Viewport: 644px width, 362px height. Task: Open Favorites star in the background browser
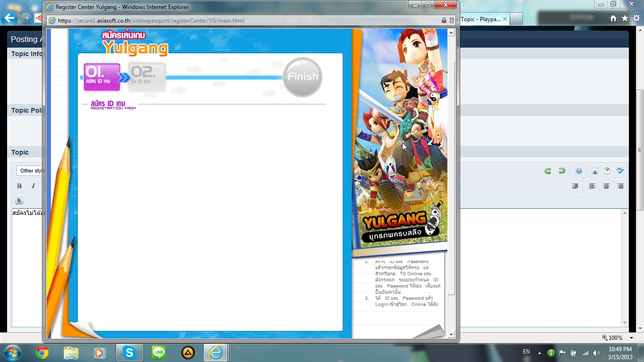[625, 18]
